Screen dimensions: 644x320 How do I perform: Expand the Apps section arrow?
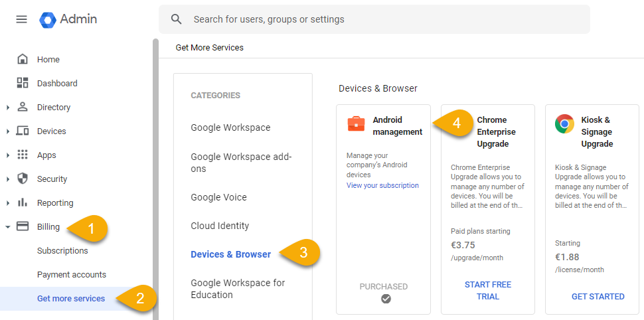pyautogui.click(x=8, y=155)
